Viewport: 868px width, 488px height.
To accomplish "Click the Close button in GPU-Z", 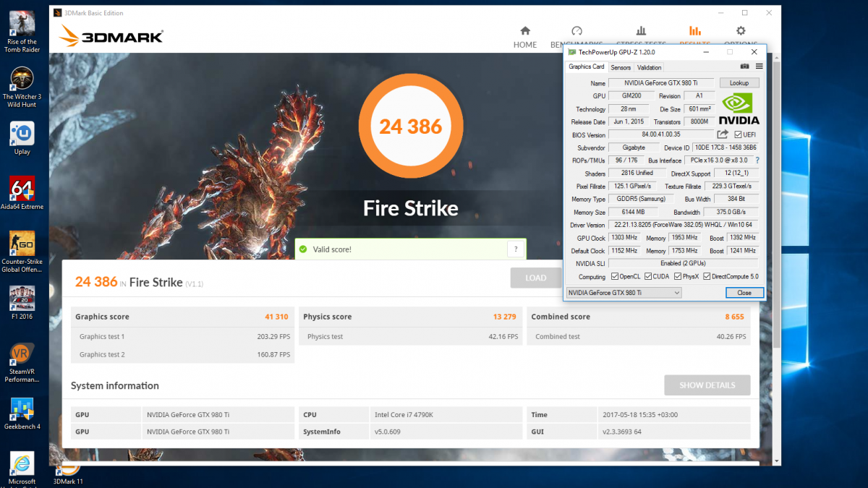I will pos(744,293).
